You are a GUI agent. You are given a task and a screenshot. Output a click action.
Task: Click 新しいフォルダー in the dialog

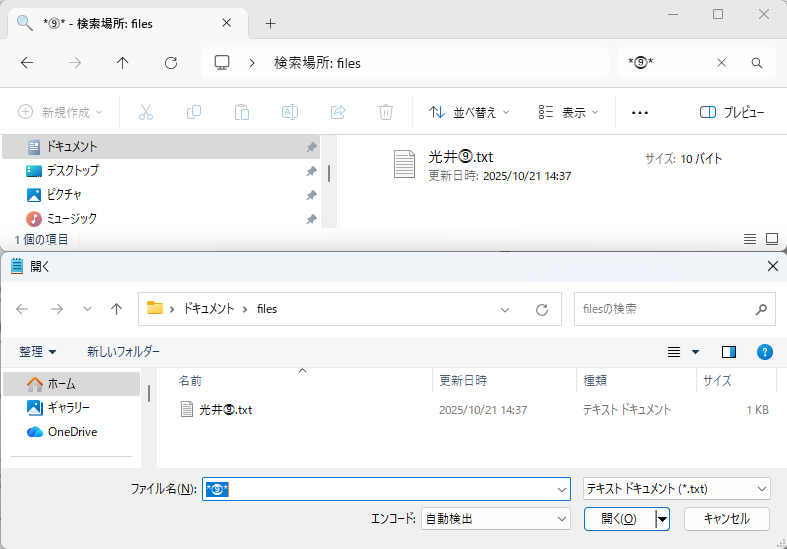[123, 351]
